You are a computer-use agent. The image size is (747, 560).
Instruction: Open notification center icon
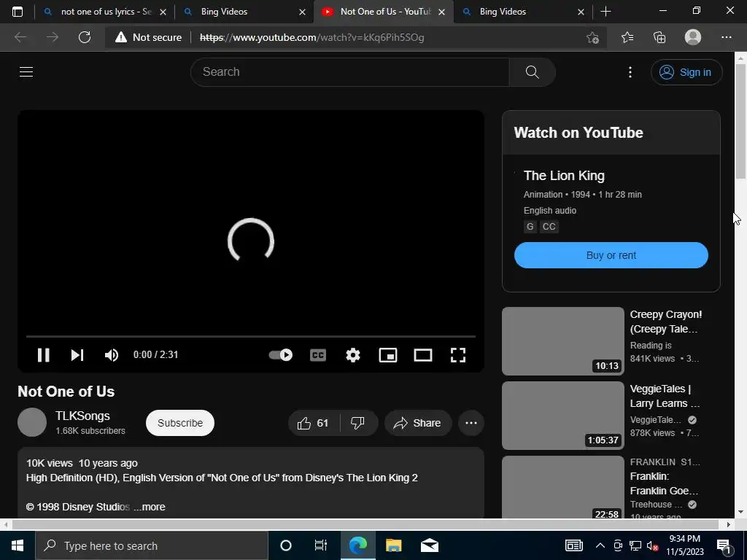[724, 546]
